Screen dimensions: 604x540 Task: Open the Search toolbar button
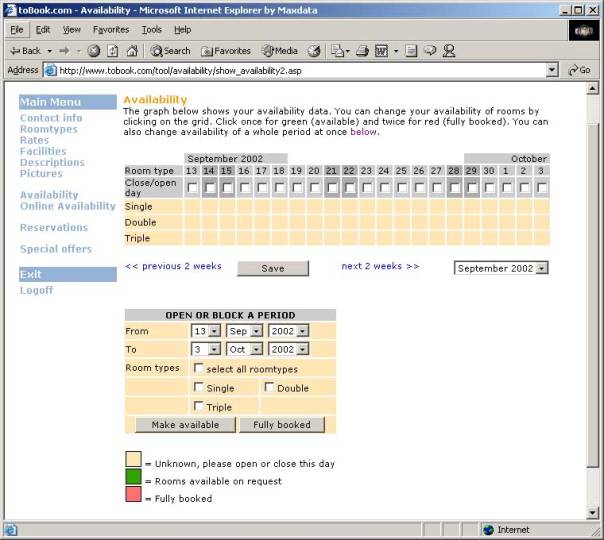pos(170,51)
